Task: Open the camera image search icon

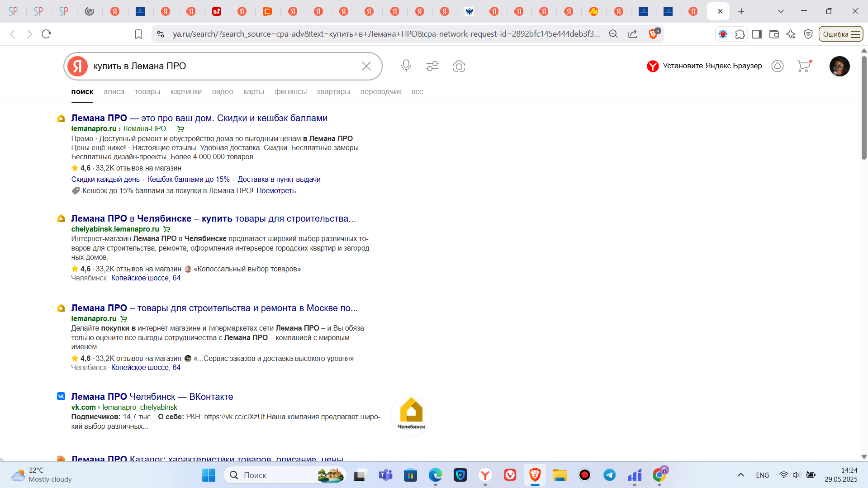Action: 459,66
